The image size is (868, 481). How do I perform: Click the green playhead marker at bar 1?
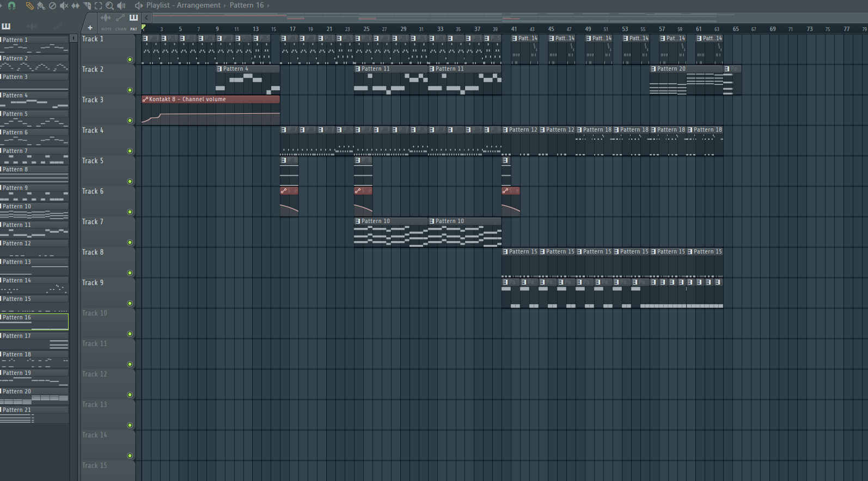144,27
